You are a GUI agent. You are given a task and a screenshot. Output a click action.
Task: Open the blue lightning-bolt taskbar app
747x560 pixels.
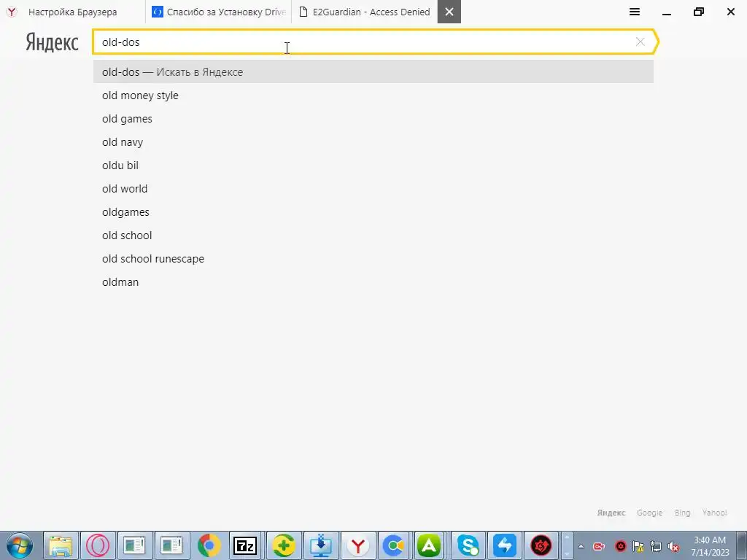[505, 545]
